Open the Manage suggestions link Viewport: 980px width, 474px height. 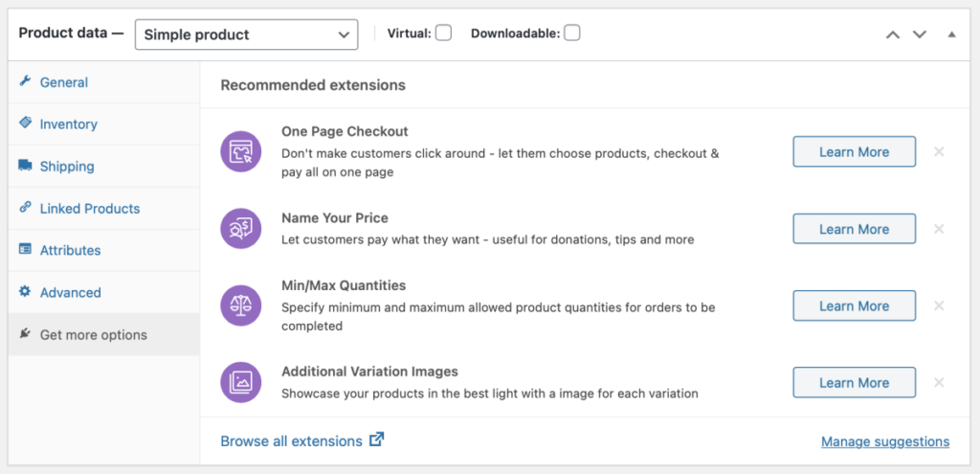(885, 441)
